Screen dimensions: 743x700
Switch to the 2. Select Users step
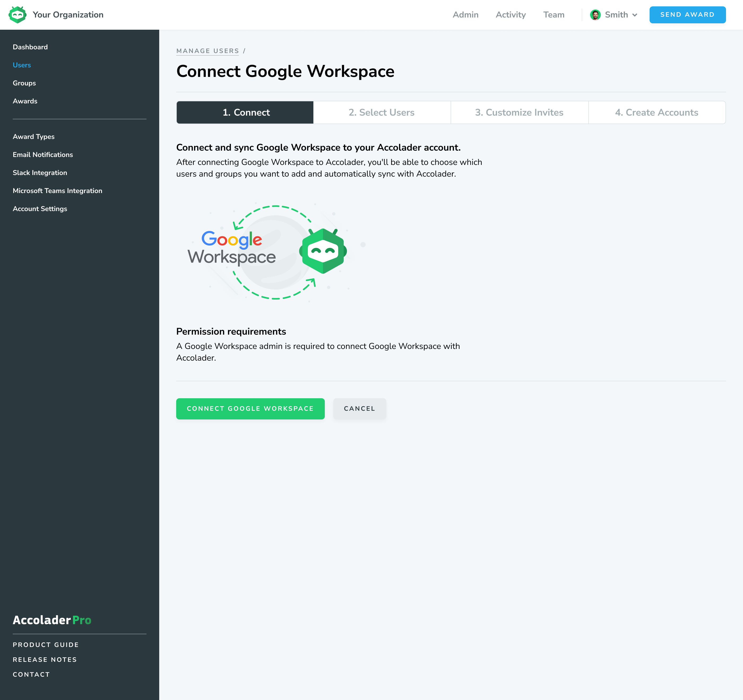(382, 112)
